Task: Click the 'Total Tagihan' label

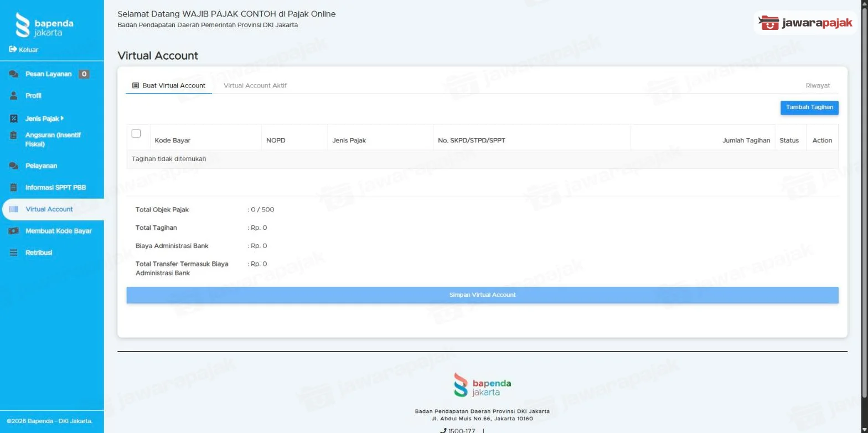Action: [x=156, y=228]
